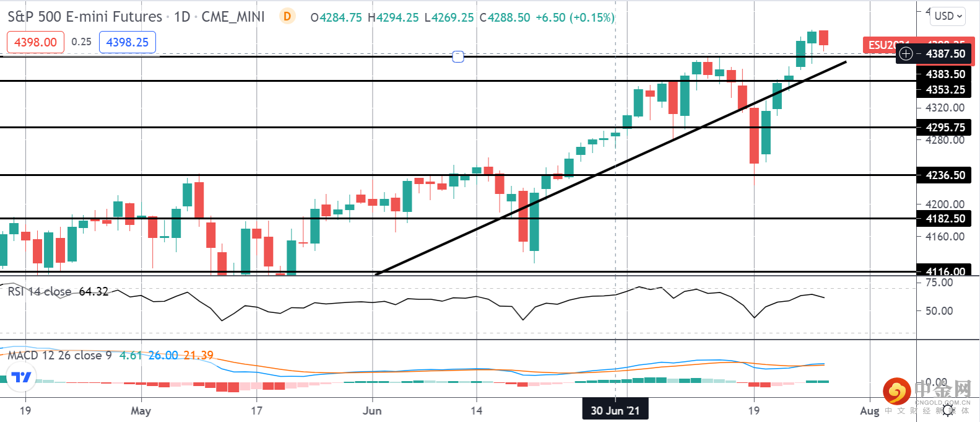Open chart settings gear icon
This screenshot has height=422, width=980.
(x=947, y=410)
